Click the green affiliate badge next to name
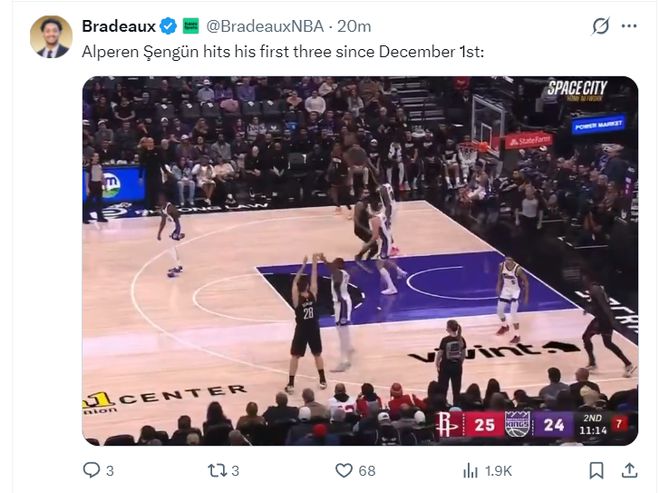The height and width of the screenshot is (493, 660). pyautogui.click(x=191, y=26)
